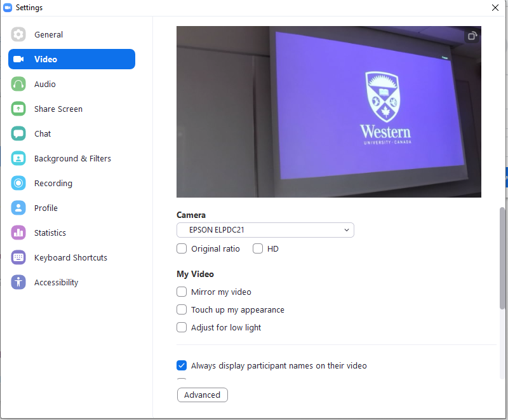The width and height of the screenshot is (508, 420).
Task: Open Profile settings
Action: pos(72,208)
